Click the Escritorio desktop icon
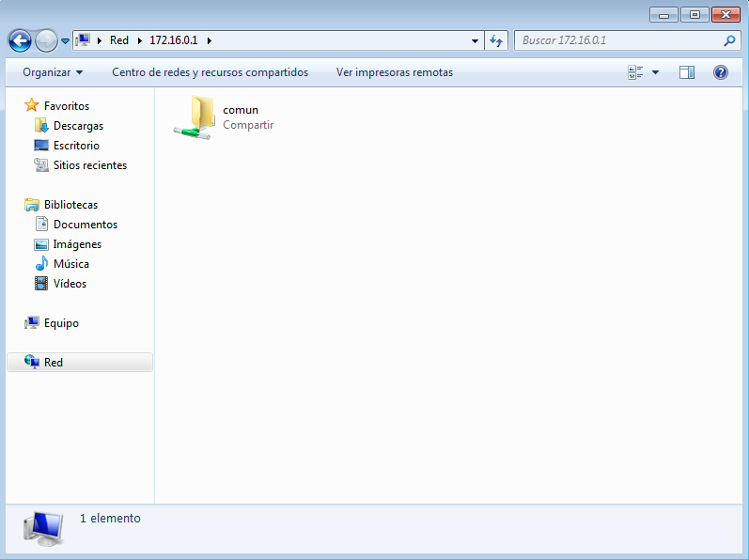The image size is (749, 560). [x=41, y=145]
